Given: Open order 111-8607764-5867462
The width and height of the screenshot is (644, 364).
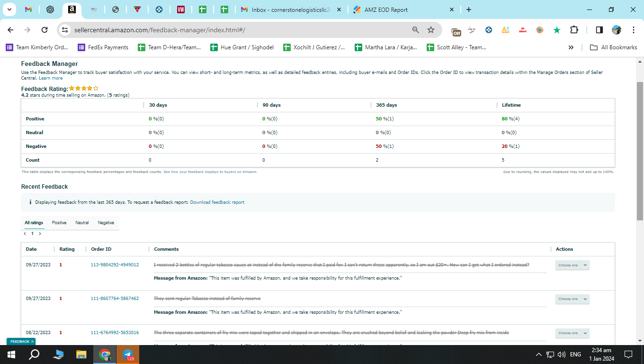Looking at the screenshot, I should [x=115, y=299].
